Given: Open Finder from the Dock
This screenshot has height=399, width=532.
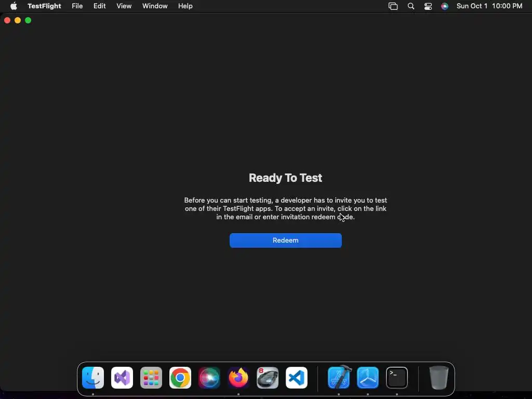Looking at the screenshot, I should 93,378.
